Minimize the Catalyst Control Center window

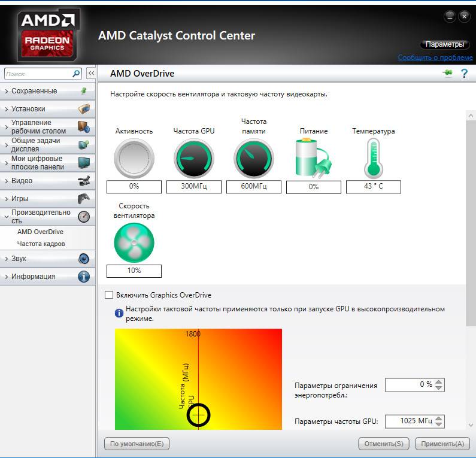(x=450, y=17)
